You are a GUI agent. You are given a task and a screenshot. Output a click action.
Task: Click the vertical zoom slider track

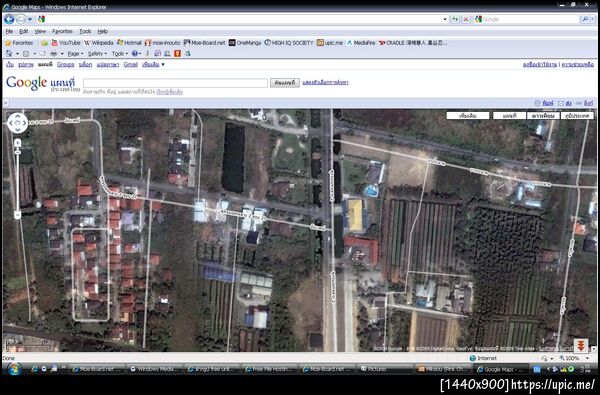(x=18, y=179)
